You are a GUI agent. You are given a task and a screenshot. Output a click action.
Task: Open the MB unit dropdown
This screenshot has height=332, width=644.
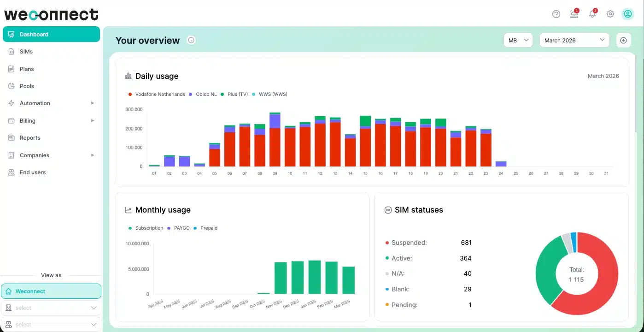click(x=518, y=40)
